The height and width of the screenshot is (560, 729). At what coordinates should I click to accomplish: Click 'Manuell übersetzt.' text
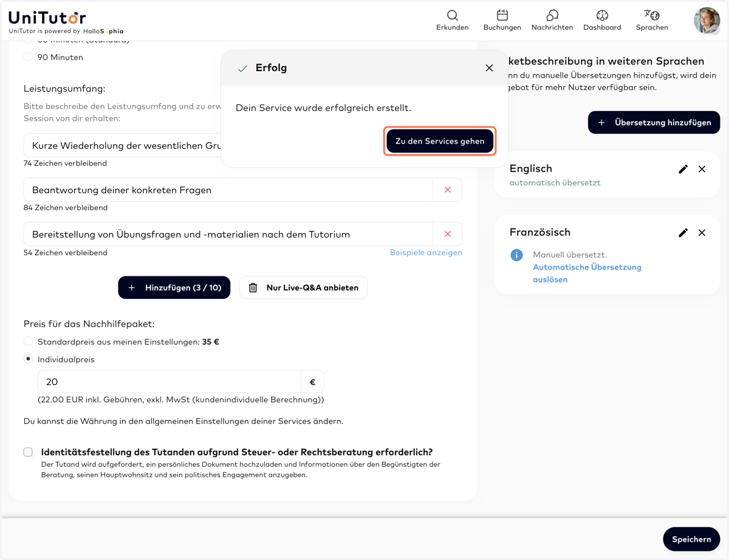point(570,254)
